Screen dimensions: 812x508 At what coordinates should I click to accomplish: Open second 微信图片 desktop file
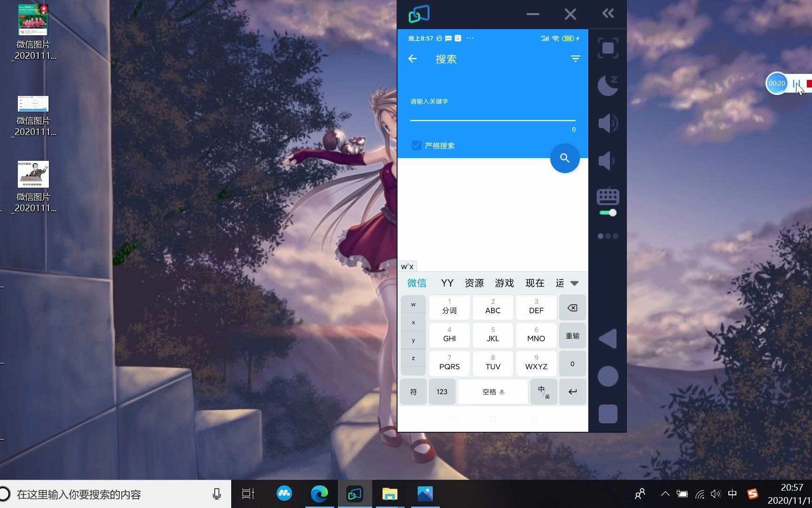click(x=33, y=116)
